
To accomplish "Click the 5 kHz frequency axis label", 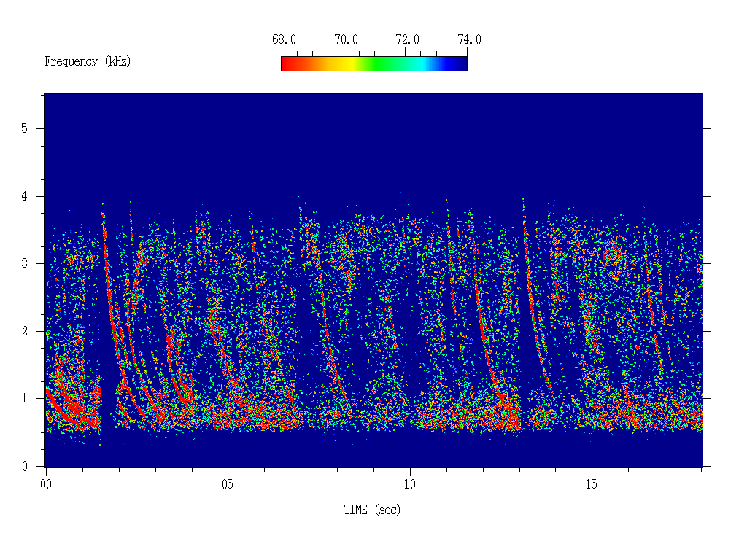I will click(25, 129).
